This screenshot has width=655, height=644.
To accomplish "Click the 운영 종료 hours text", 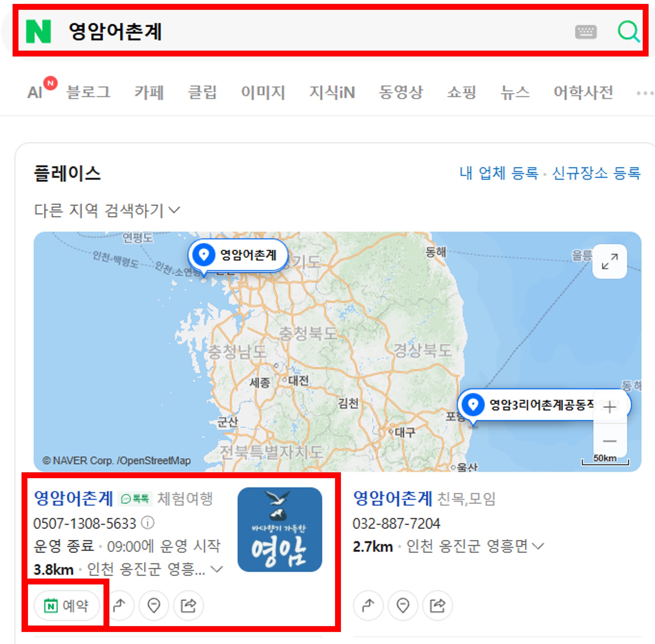I will [x=63, y=546].
